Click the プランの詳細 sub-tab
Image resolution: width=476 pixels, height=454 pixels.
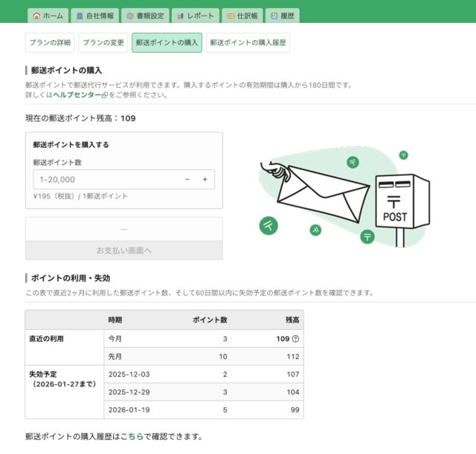(x=50, y=43)
